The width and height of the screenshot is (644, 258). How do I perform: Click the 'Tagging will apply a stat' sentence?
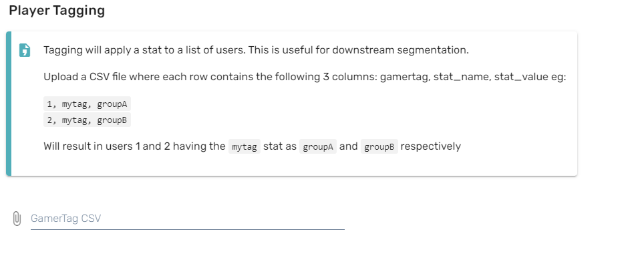click(x=256, y=50)
